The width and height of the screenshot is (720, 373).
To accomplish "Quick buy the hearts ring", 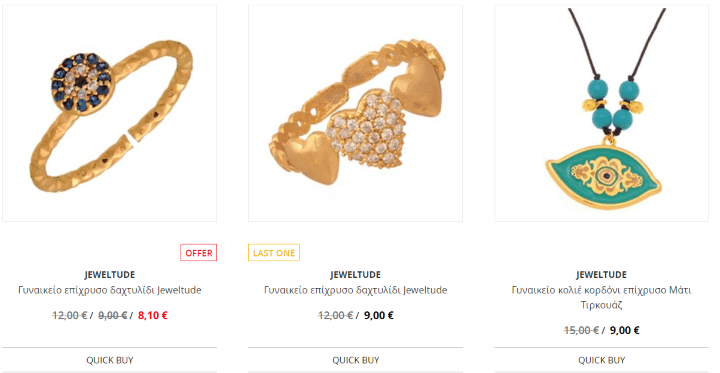I will (355, 360).
